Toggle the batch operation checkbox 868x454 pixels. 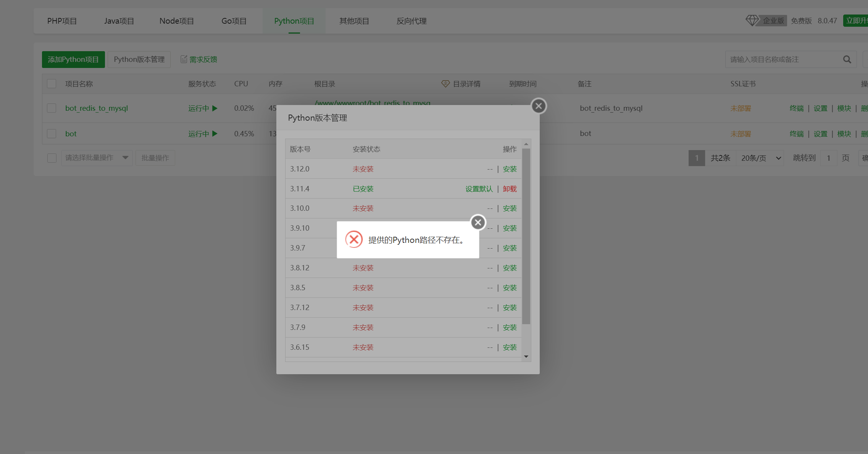click(52, 158)
